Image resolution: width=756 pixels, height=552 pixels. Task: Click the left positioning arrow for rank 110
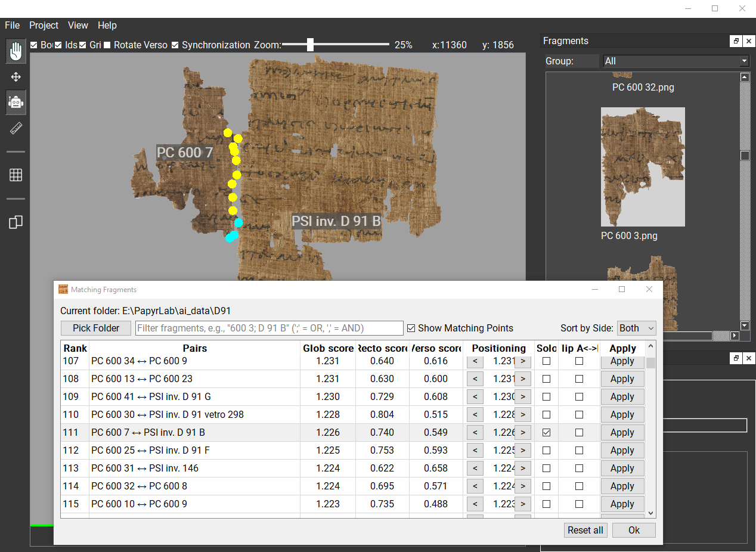pos(475,414)
